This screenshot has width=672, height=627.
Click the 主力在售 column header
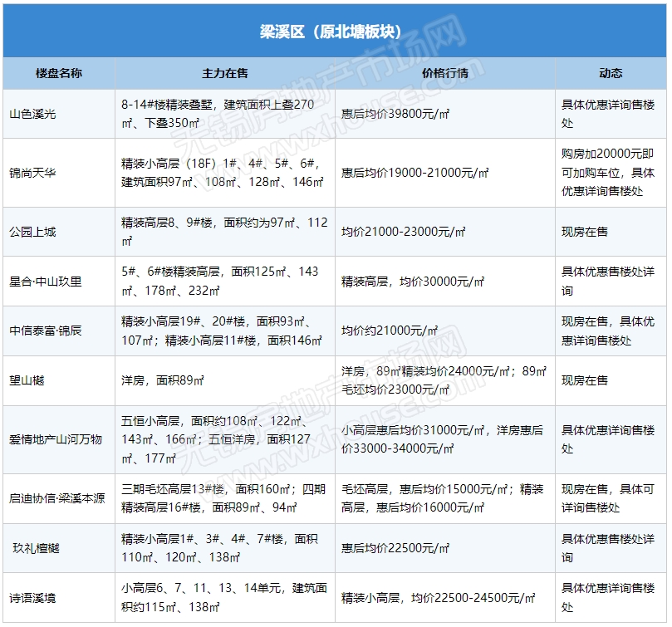pyautogui.click(x=225, y=73)
